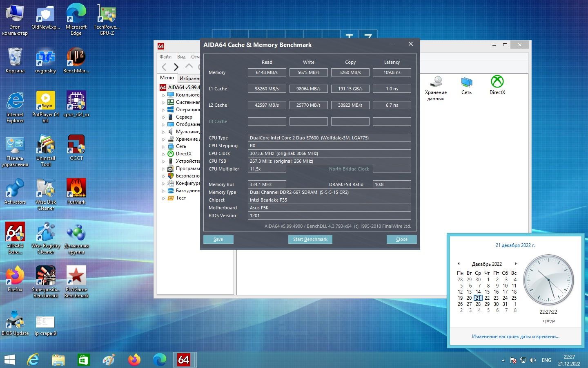
Task: Click the Декабрь 2022 calendar header
Action: pos(487,264)
